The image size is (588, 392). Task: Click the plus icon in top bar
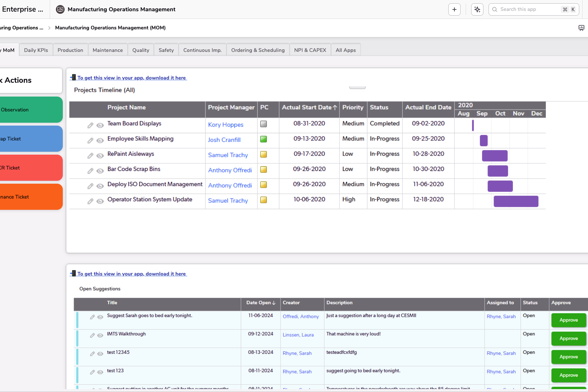454,9
